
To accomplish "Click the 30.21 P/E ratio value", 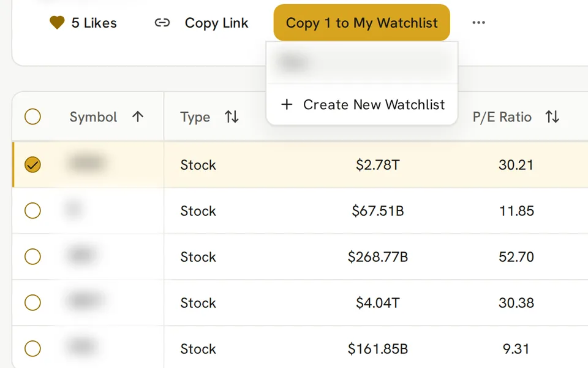I will click(516, 165).
